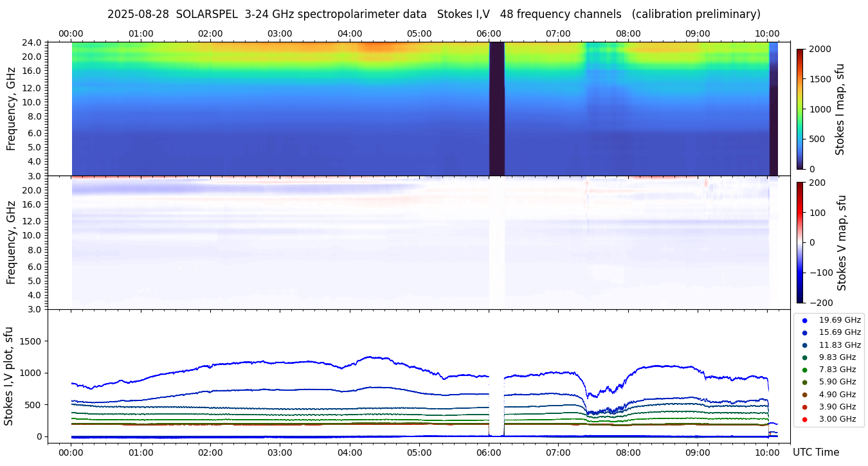The width and height of the screenshot is (868, 466).
Task: Click the "Stokes V map, sfu" colorbar label
Action: (842, 242)
